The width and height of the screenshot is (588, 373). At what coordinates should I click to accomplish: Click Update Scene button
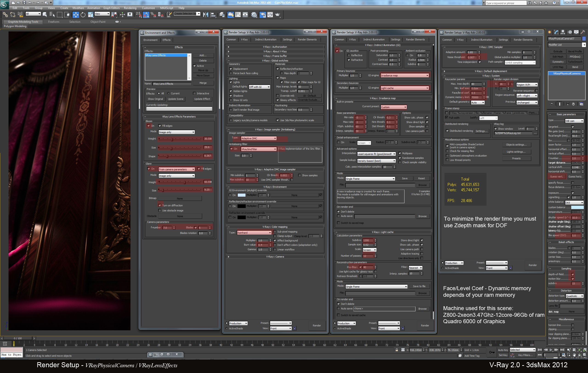[175, 99]
